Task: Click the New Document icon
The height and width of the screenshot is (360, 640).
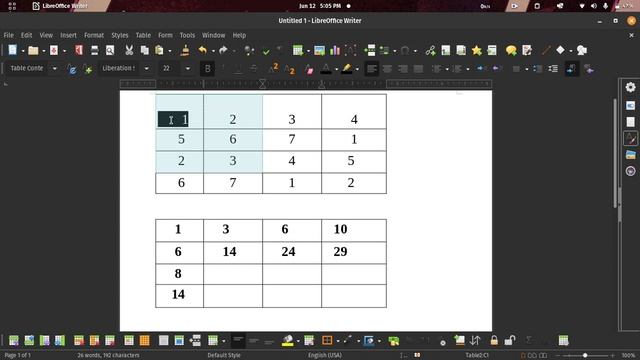Action: [13, 50]
